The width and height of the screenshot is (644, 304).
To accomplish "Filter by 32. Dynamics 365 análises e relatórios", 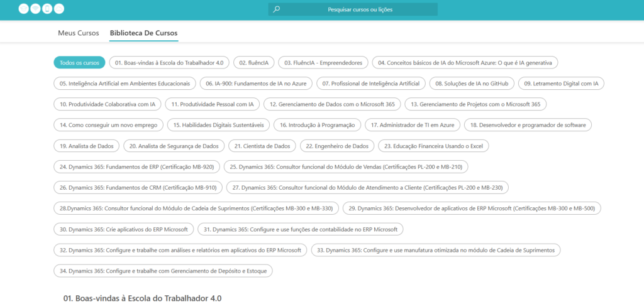I will tap(180, 250).
